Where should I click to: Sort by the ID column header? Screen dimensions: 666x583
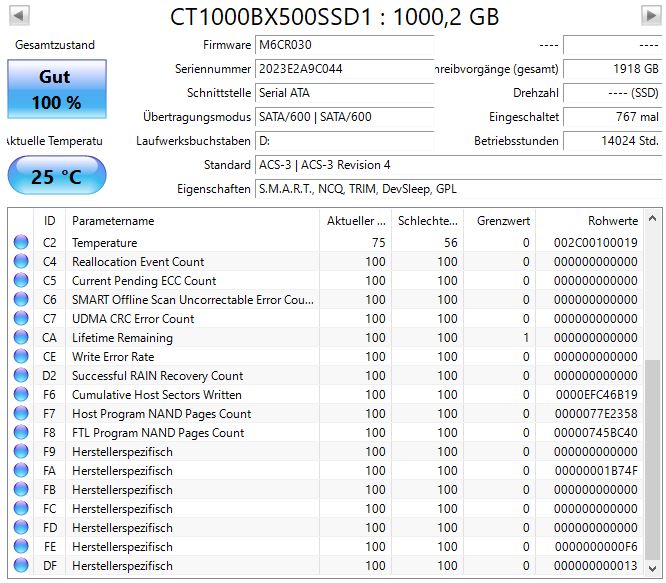tap(49, 221)
